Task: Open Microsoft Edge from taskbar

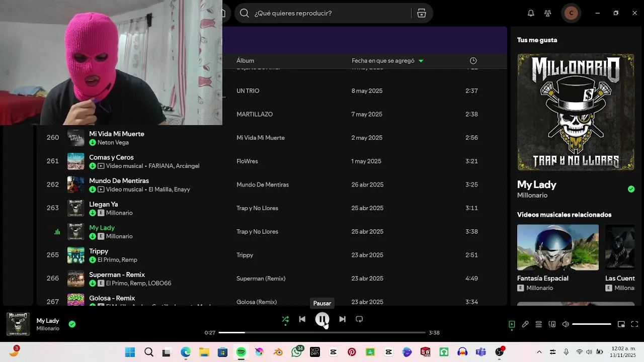Action: [186, 352]
